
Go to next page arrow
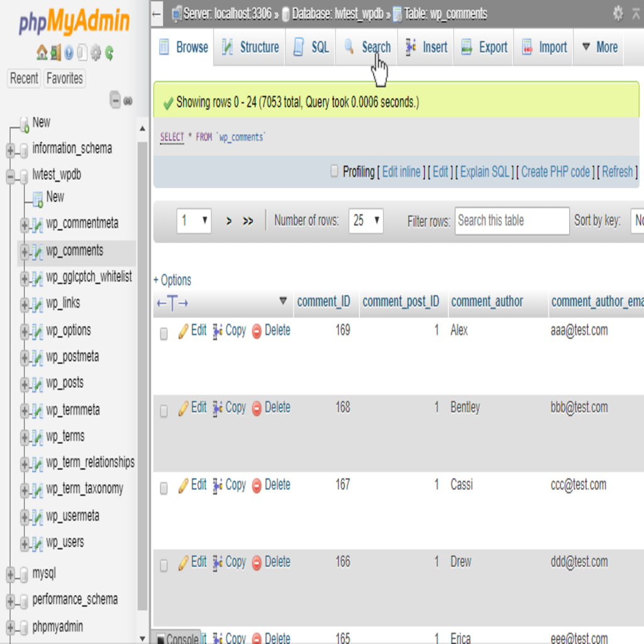point(229,221)
